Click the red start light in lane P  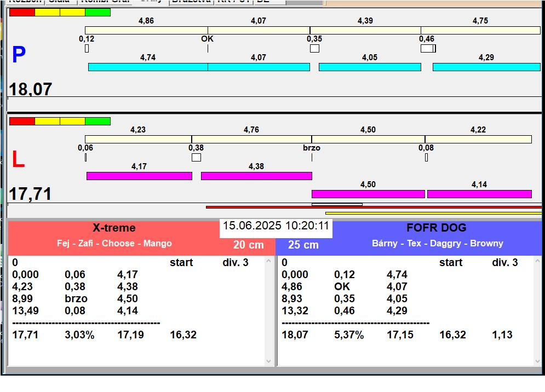(22, 12)
